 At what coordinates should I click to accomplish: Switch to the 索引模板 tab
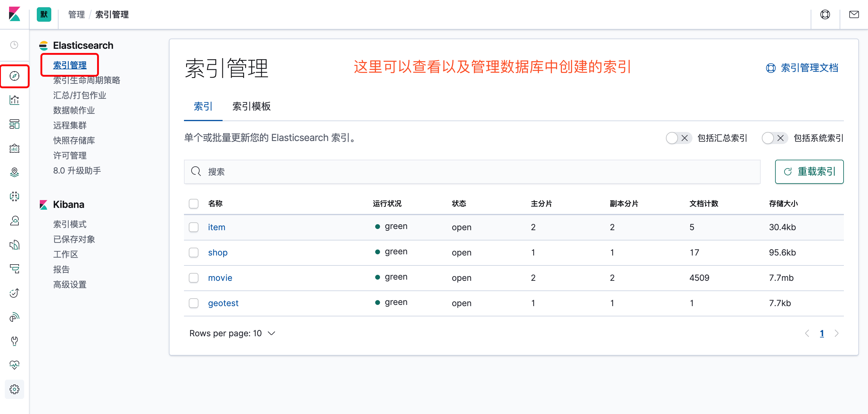[251, 106]
